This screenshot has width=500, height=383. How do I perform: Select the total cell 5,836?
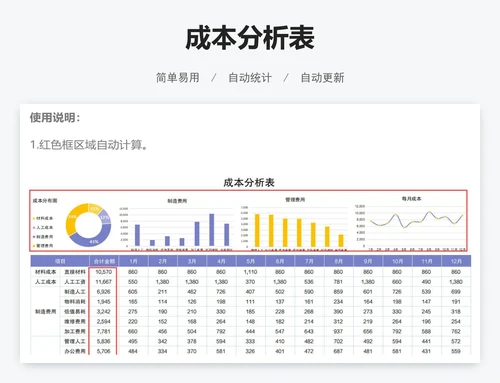click(x=103, y=341)
